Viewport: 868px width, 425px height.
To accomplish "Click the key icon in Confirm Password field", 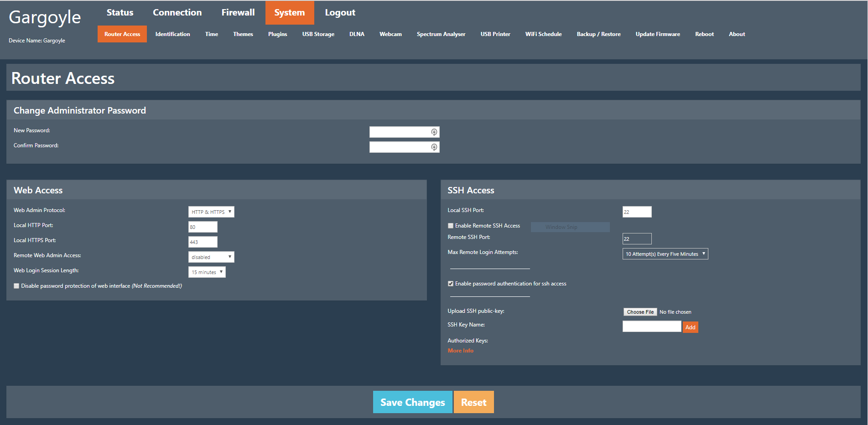I will pyautogui.click(x=434, y=147).
